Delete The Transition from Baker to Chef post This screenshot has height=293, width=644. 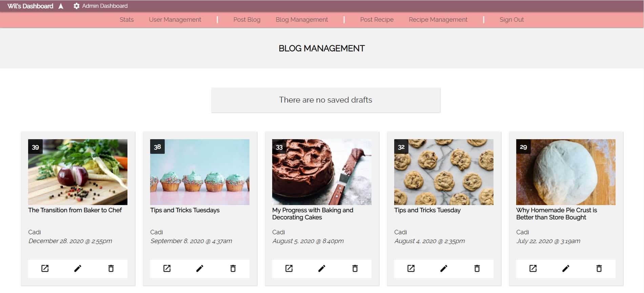(x=111, y=269)
